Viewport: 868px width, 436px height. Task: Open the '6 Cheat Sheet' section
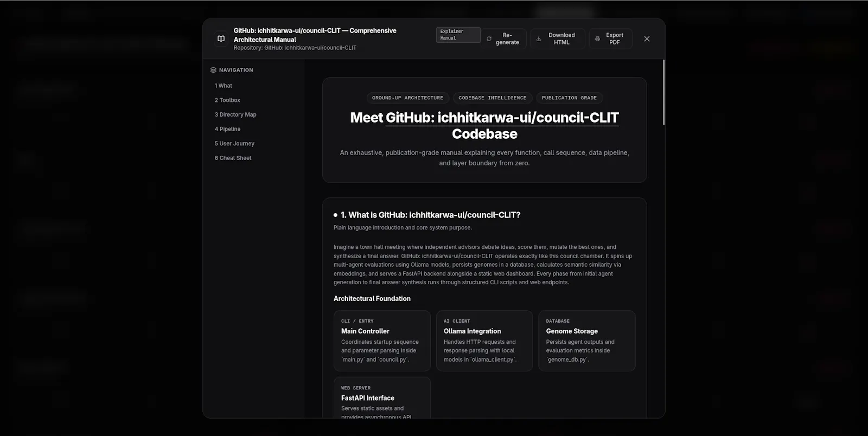pos(233,158)
